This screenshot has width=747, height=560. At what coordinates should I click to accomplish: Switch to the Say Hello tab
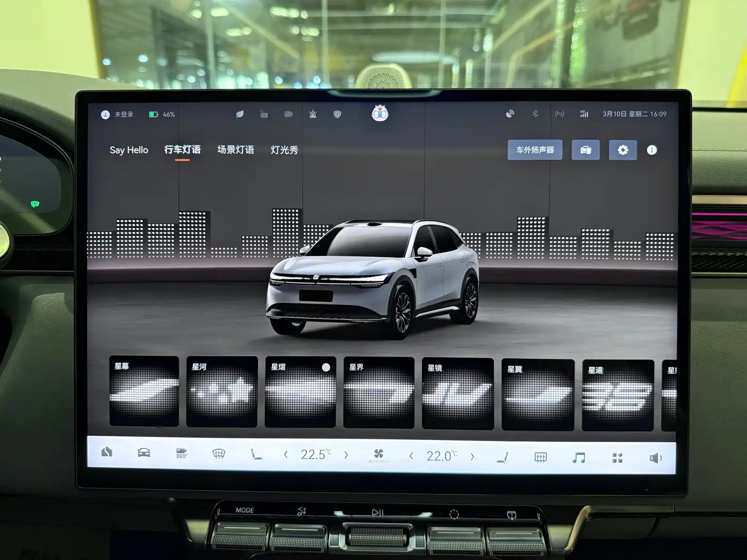[x=129, y=150]
